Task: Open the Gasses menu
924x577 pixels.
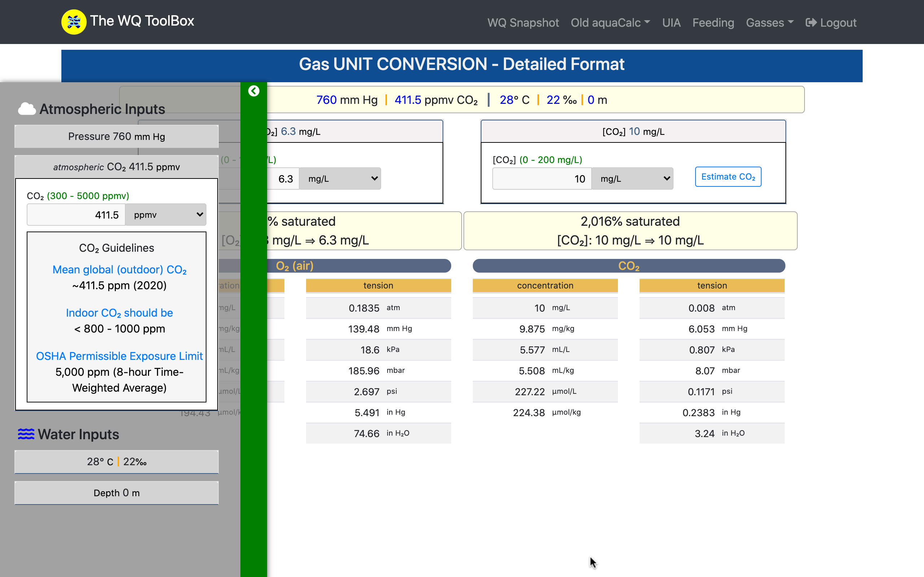Action: click(x=770, y=22)
